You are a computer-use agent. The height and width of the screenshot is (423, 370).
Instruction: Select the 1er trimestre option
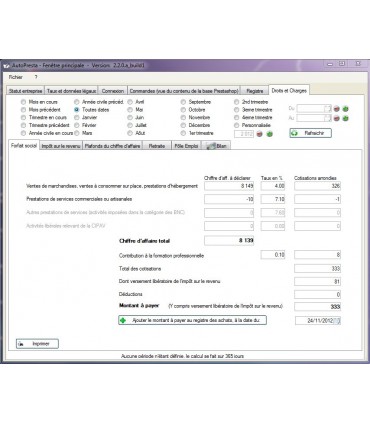(183, 133)
